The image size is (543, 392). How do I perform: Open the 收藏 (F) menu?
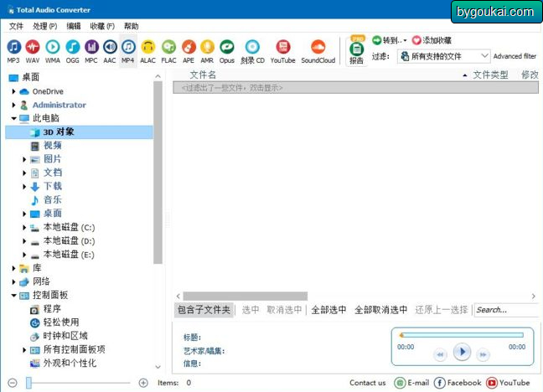pos(102,26)
